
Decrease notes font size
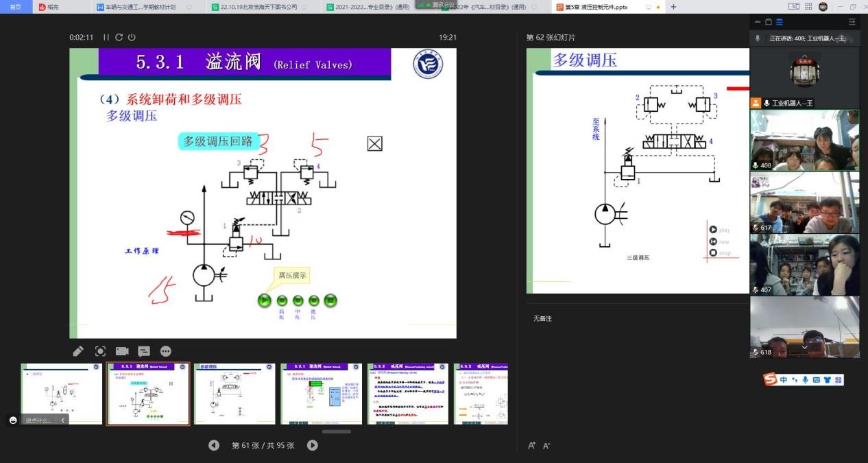point(546,446)
